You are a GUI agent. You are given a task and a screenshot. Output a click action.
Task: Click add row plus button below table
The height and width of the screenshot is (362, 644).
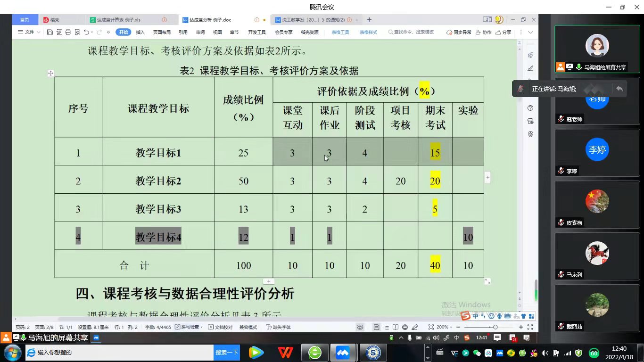coord(268,281)
